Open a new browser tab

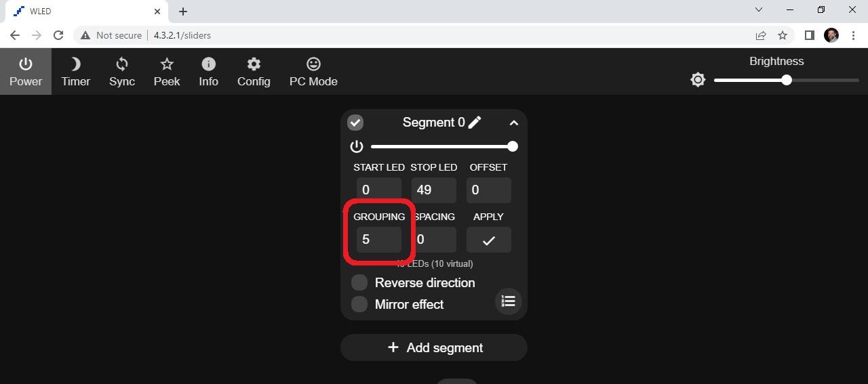pyautogui.click(x=183, y=12)
